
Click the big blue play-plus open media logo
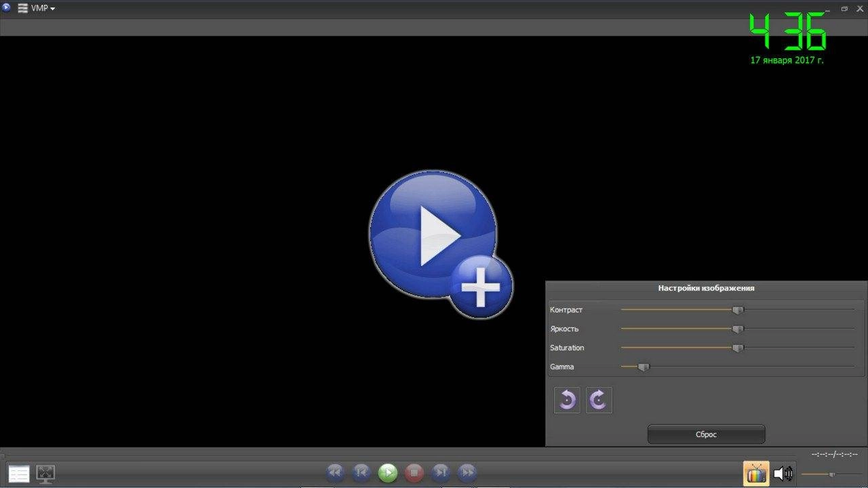440,244
